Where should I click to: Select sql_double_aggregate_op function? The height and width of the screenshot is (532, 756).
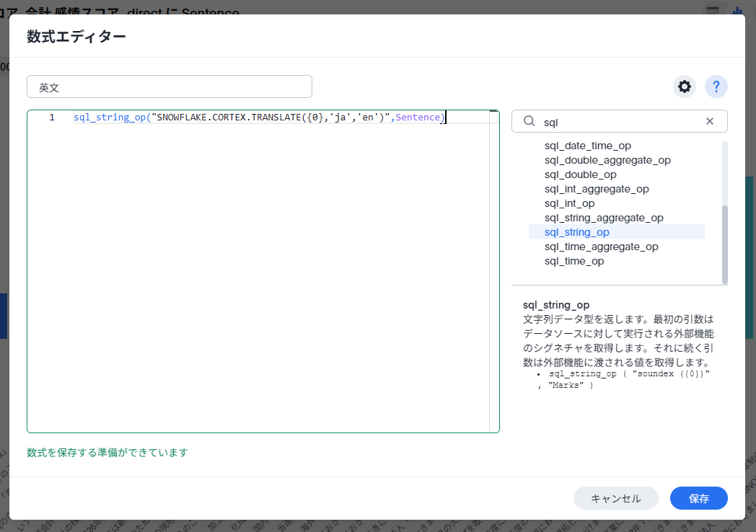[607, 160]
